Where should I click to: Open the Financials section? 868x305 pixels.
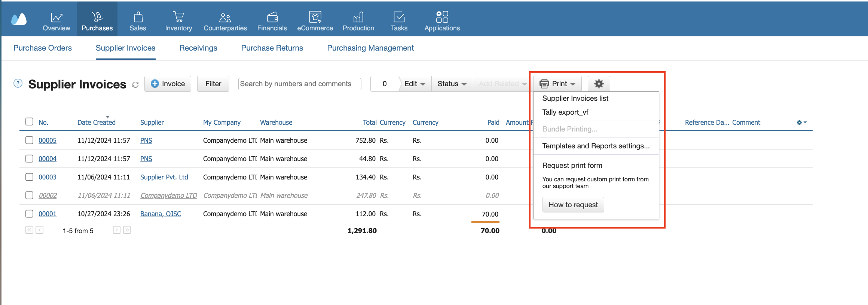coord(272,21)
